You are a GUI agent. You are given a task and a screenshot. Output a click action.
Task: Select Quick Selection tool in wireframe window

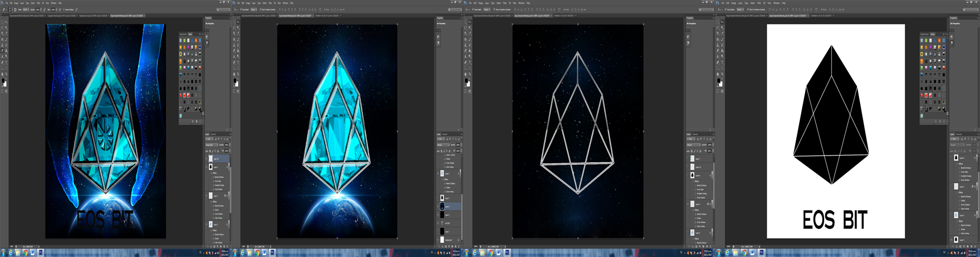pos(470,28)
